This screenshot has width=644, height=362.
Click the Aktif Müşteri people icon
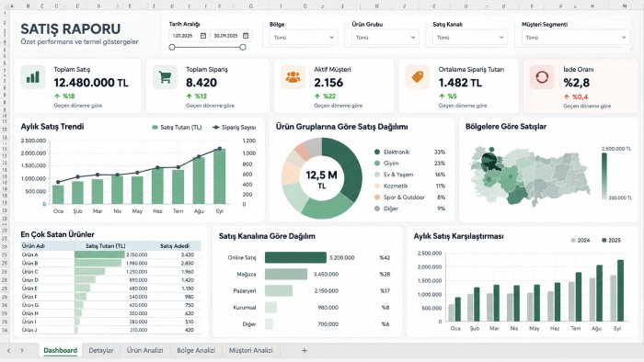[293, 77]
